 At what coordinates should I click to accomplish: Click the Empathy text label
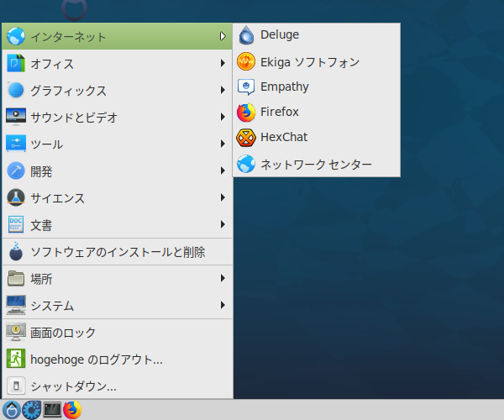285,87
